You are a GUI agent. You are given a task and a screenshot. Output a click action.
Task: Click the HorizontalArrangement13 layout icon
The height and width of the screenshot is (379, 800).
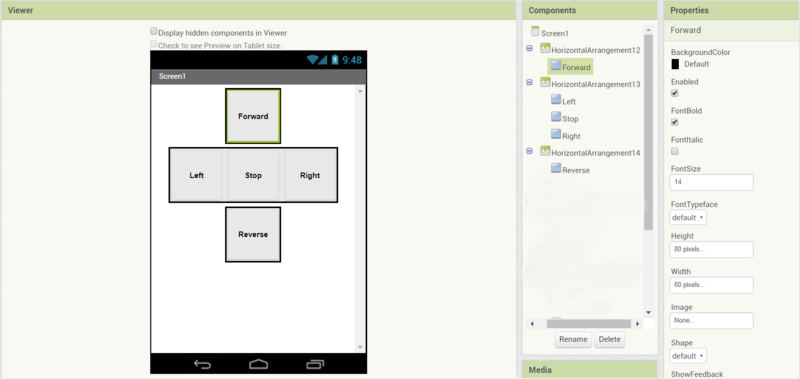coord(545,83)
